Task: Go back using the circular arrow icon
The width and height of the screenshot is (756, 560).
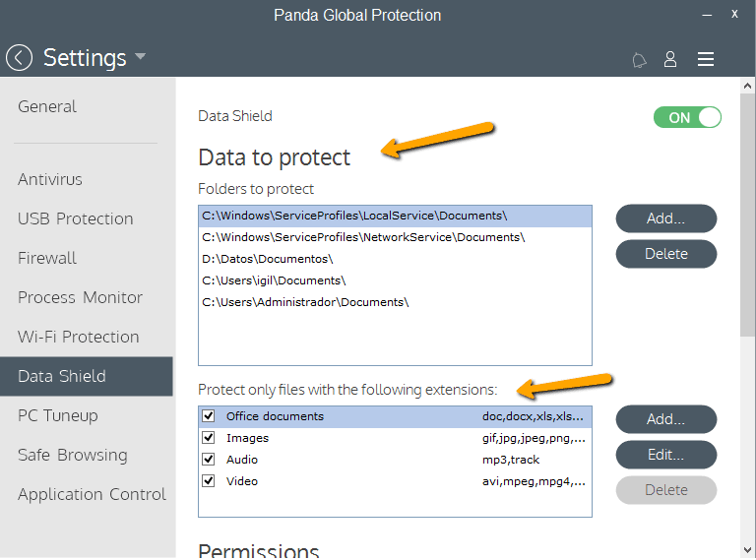Action: [x=20, y=58]
